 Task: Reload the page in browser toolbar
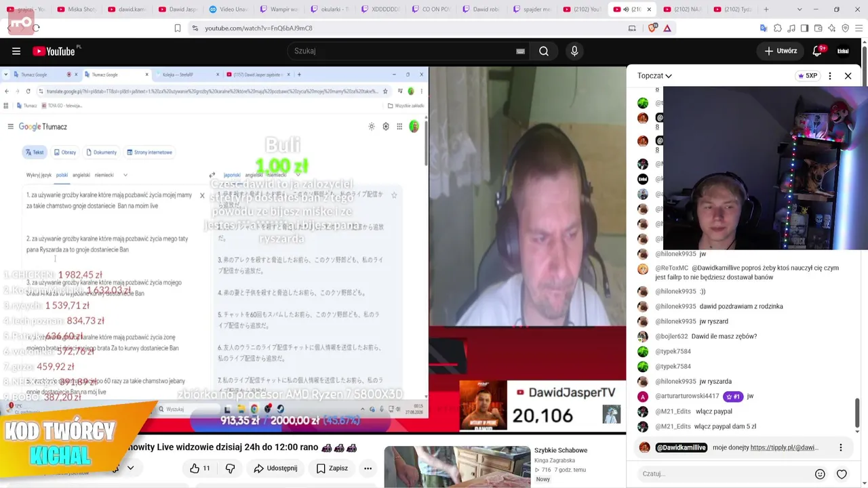(35, 28)
